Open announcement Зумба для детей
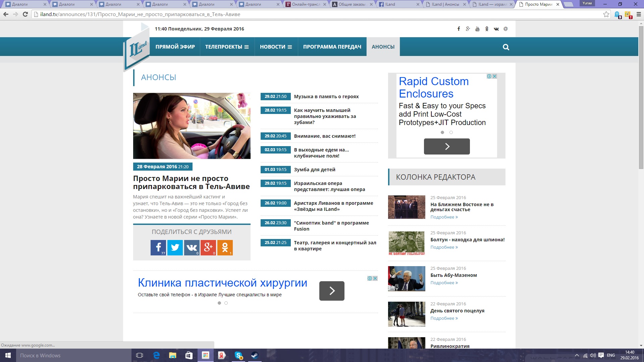Screen dimensions: 644x362 (x=315, y=170)
